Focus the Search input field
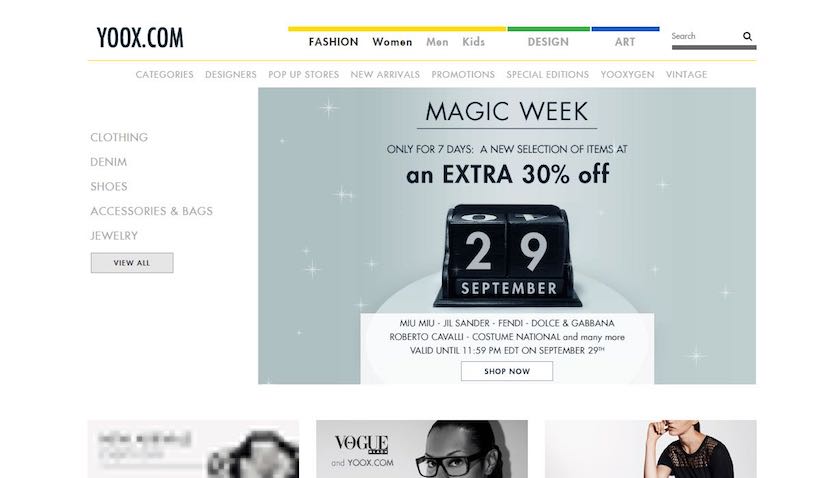 [704, 36]
